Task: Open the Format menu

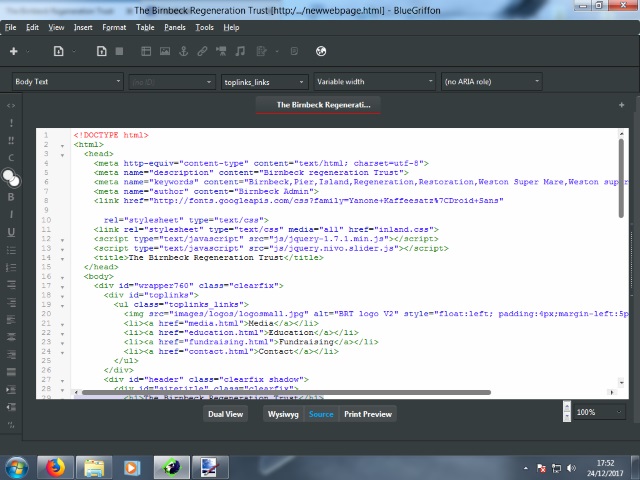Action: point(114,27)
